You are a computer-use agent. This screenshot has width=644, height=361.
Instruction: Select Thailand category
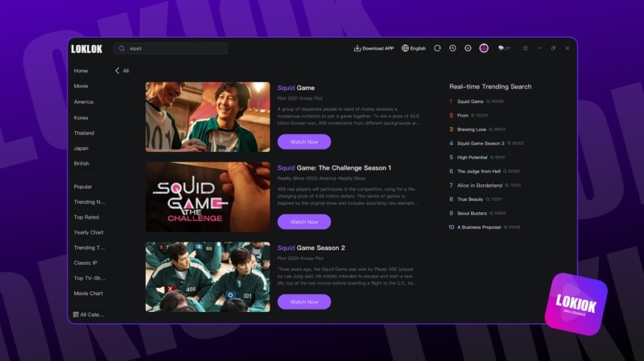[84, 133]
